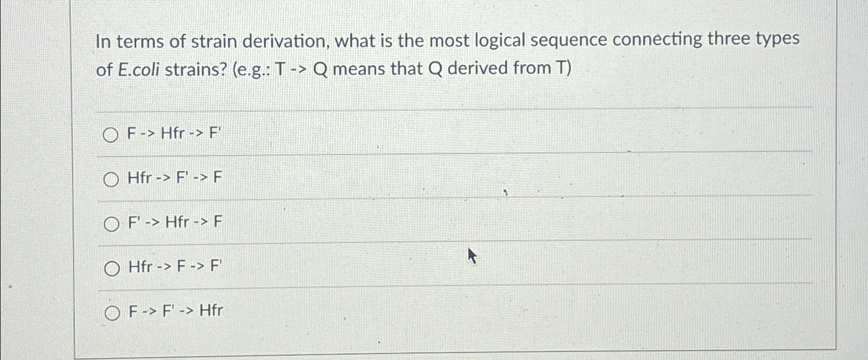
Task: Choose answer option Hfr -> F' -> F
Action: [x=172, y=179]
